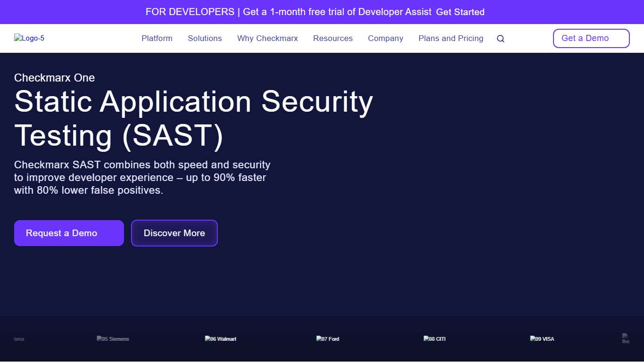This screenshot has width=644, height=362.
Task: Click the Developer Assist free trial banner
Action: (x=288, y=12)
